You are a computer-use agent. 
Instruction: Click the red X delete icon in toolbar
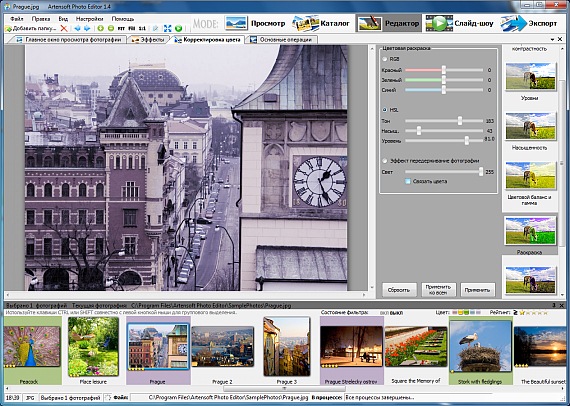click(x=64, y=28)
